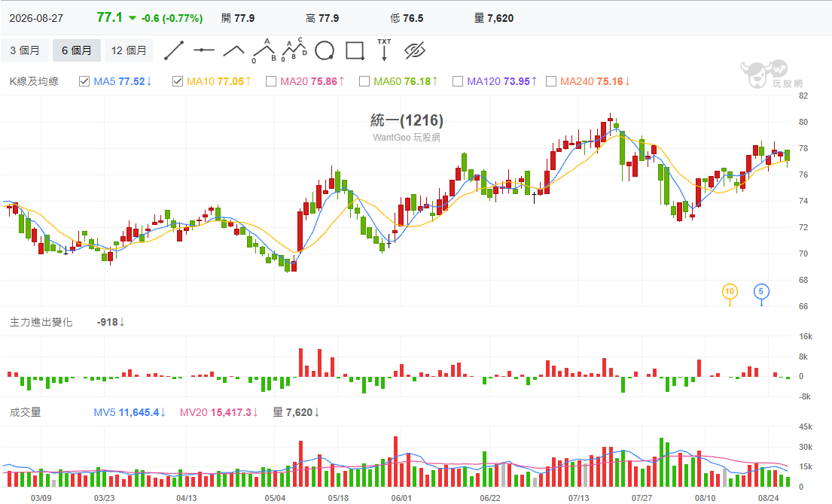Toggle hide drawings eye icon
The image size is (832, 504).
(x=414, y=51)
